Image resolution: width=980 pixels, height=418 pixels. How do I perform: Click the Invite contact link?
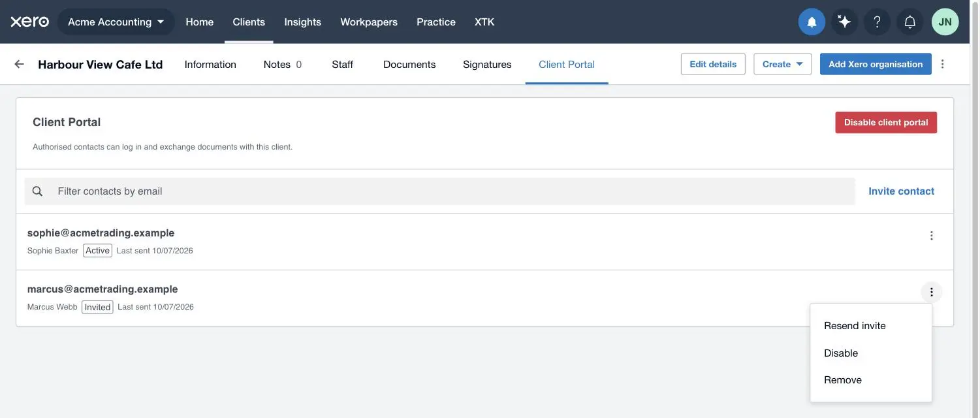(901, 191)
